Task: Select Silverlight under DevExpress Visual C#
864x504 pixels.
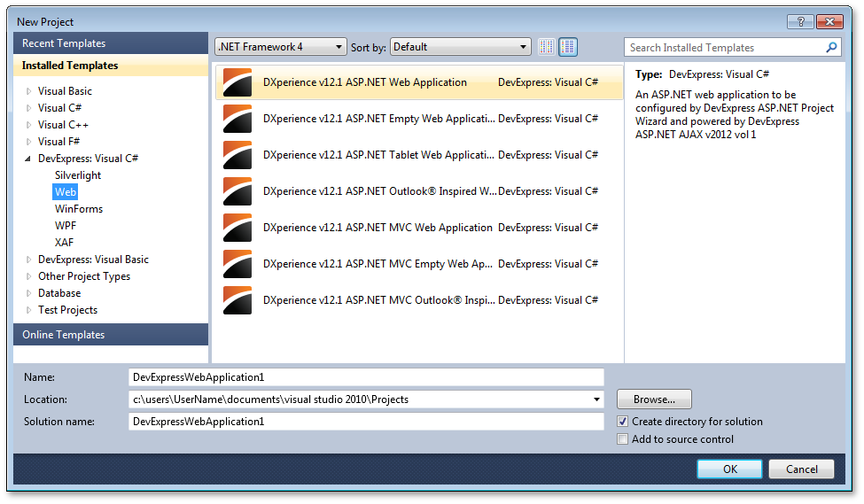Action: tap(78, 175)
